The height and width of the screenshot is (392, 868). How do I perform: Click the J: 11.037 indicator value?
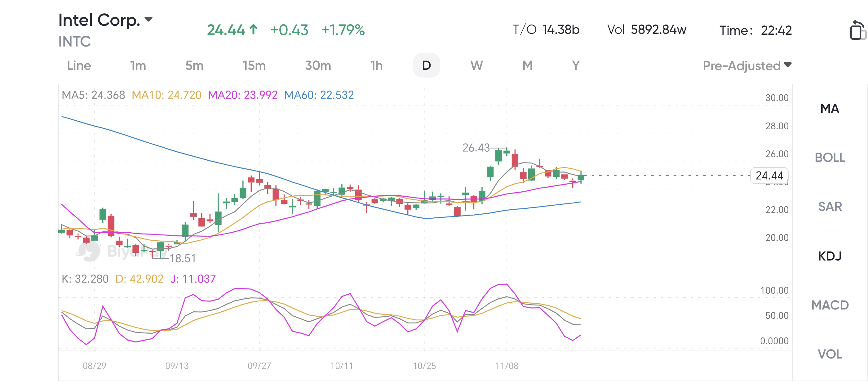tap(193, 279)
